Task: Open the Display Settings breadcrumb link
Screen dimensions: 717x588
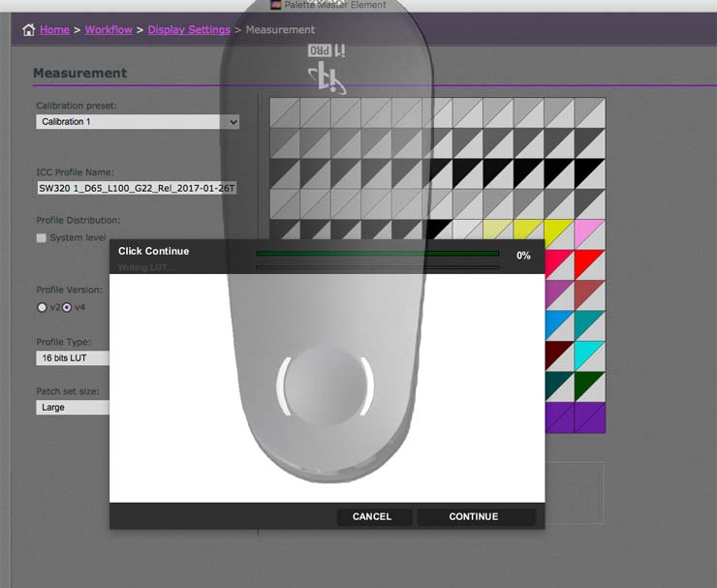Action: click(189, 30)
